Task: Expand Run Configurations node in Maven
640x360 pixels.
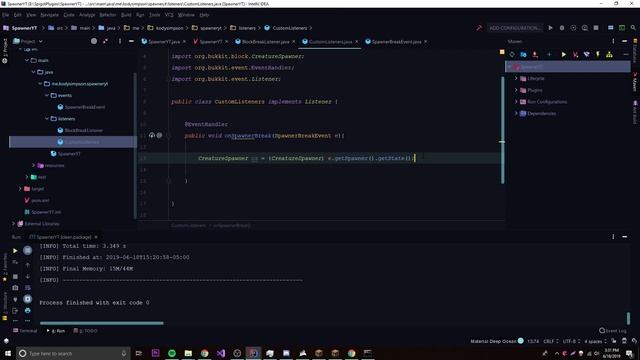Action: click(516, 102)
